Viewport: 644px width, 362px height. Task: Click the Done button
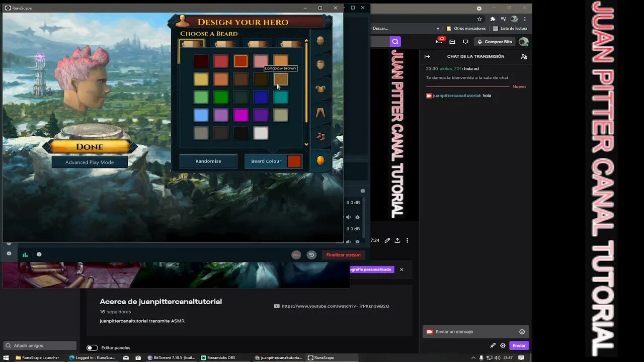tap(90, 147)
